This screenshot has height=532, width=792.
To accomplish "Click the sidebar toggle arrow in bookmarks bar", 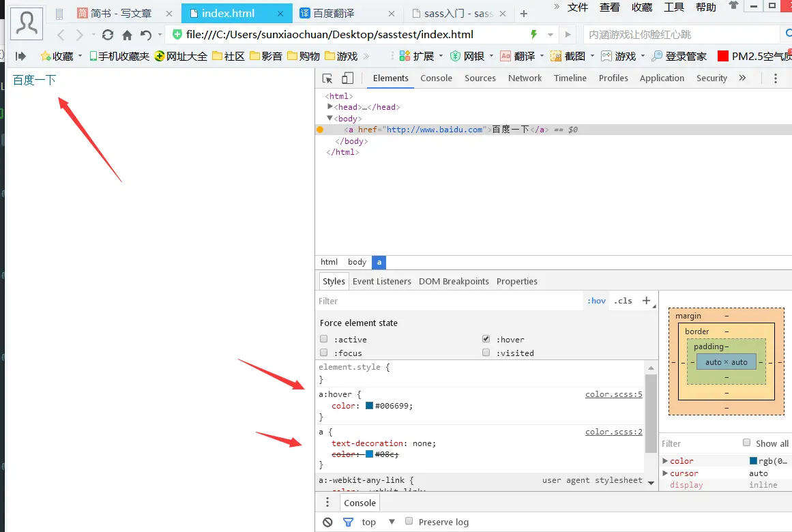I will pyautogui.click(x=20, y=56).
